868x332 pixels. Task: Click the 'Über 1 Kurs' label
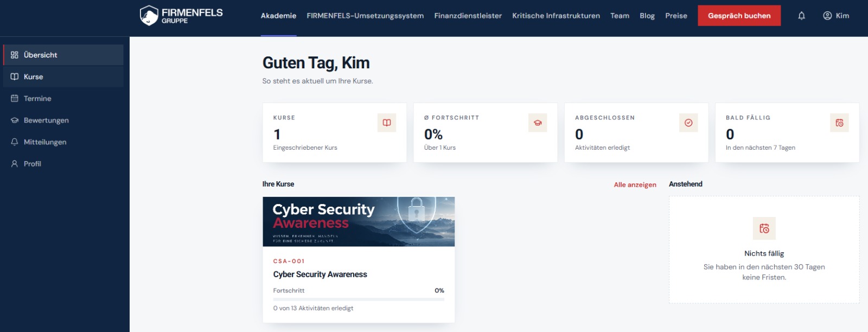[x=440, y=148]
